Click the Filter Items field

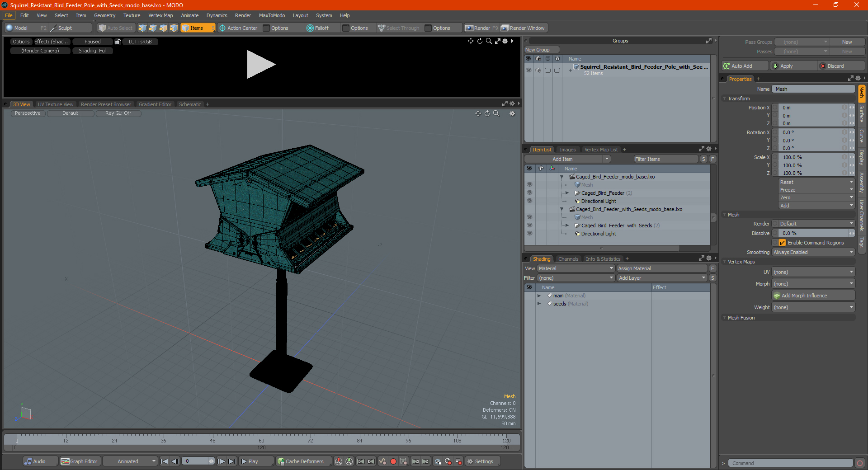coord(666,159)
